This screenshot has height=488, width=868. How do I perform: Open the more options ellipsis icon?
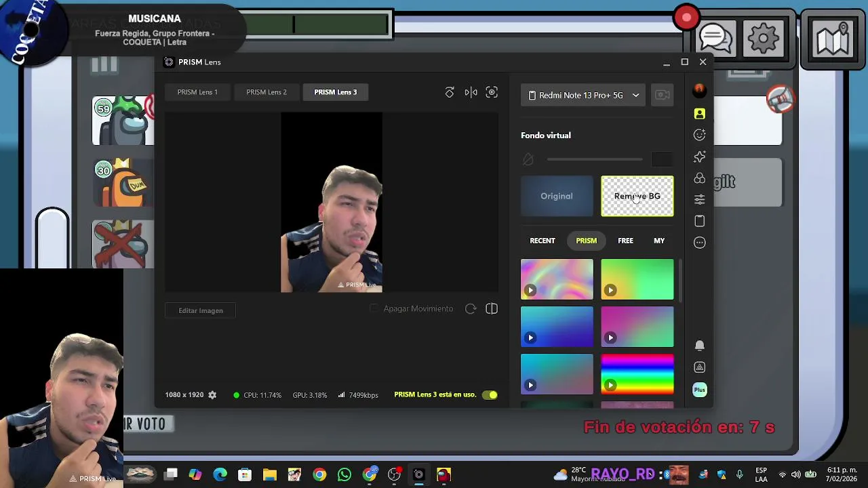(699, 243)
